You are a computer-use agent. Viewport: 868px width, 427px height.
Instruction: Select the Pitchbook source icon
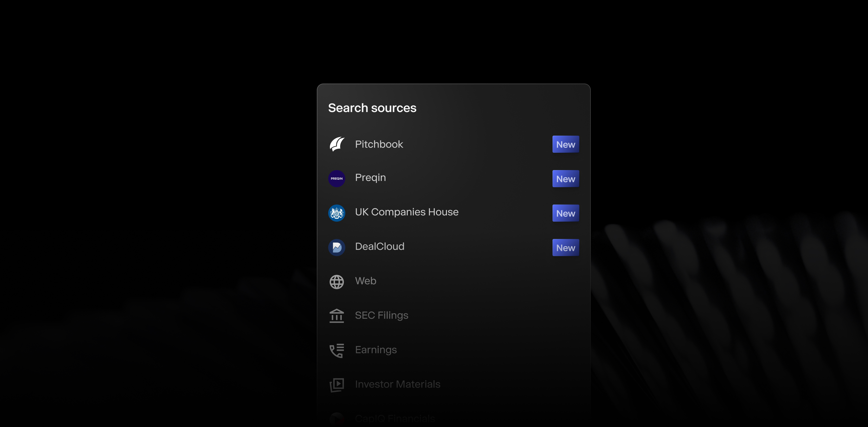pyautogui.click(x=337, y=144)
